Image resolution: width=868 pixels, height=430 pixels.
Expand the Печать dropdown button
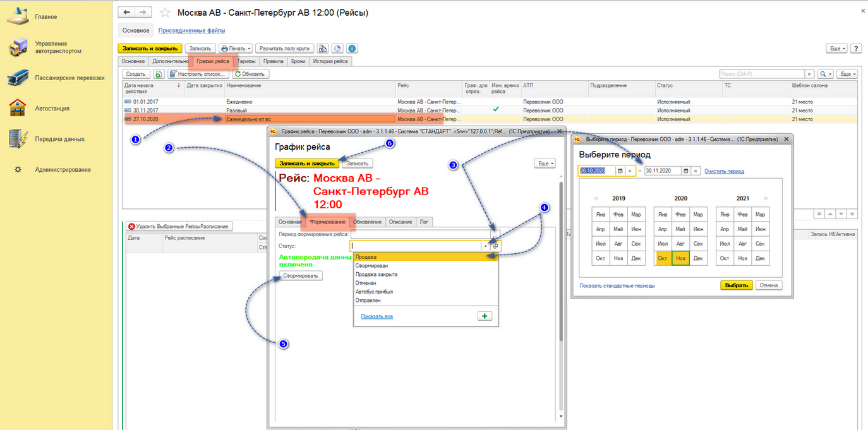click(x=236, y=49)
